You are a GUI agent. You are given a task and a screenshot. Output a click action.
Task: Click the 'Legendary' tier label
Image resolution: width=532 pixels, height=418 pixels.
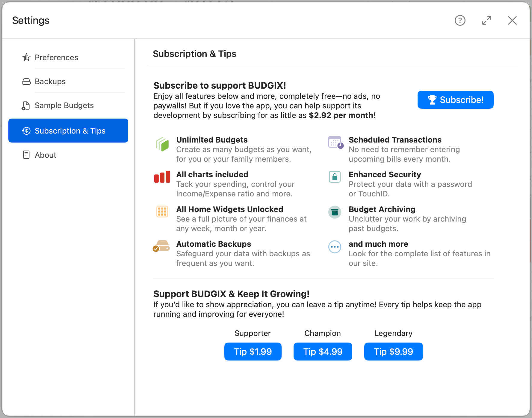393,333
